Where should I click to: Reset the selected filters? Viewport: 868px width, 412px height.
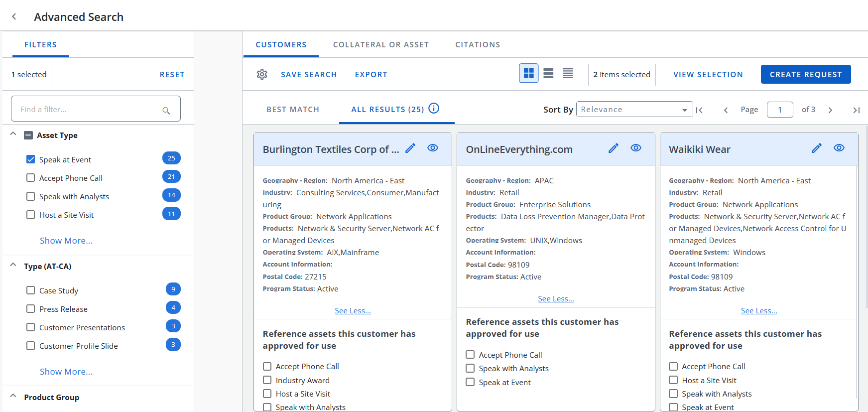[172, 75]
